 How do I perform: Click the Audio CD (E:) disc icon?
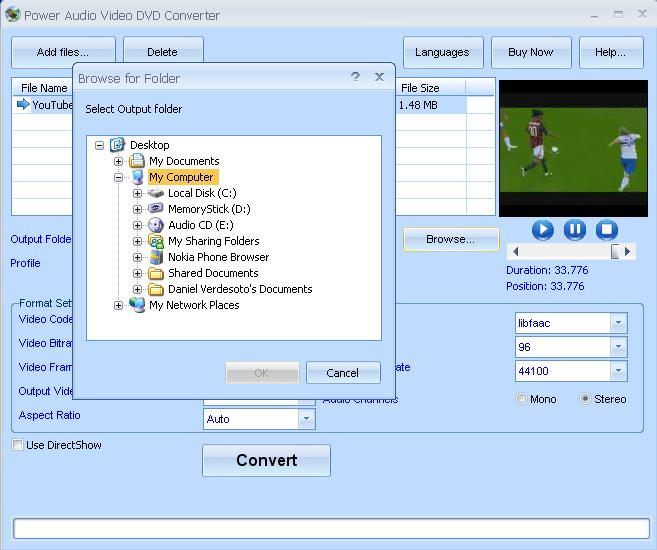(156, 225)
